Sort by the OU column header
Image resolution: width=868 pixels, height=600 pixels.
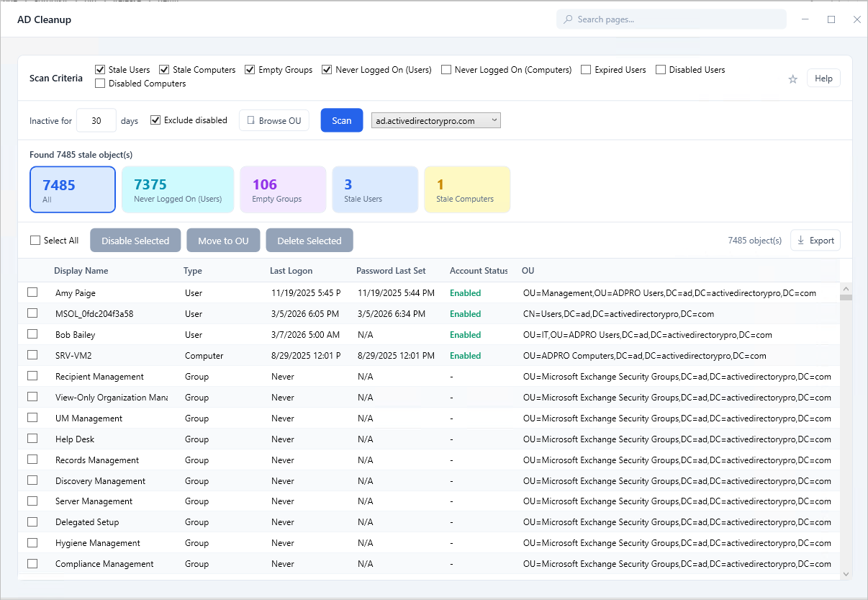pyautogui.click(x=528, y=271)
